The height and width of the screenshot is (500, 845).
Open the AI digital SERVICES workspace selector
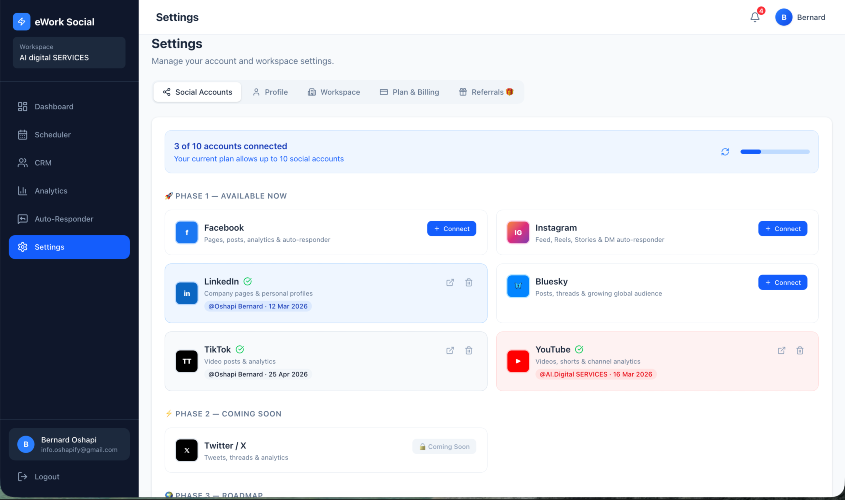(x=69, y=52)
